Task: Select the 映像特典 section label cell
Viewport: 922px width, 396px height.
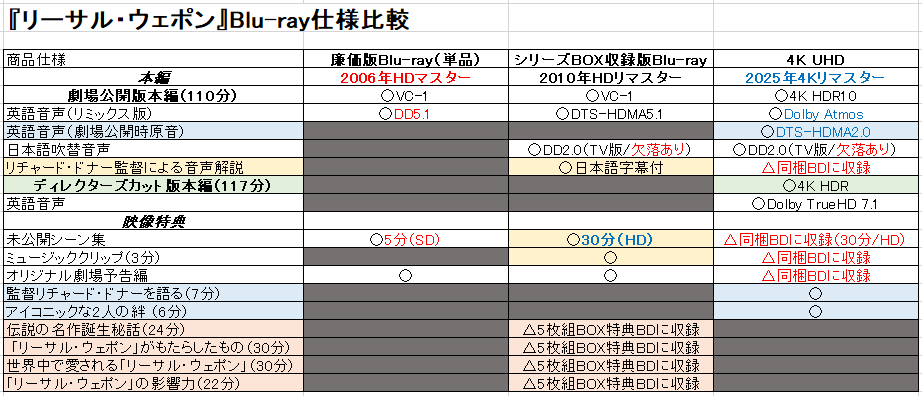Action: [153, 221]
